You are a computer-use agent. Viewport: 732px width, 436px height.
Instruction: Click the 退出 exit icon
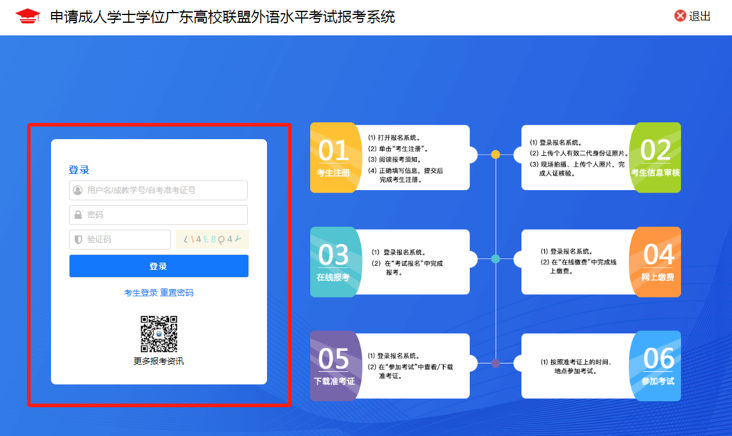[x=681, y=16]
